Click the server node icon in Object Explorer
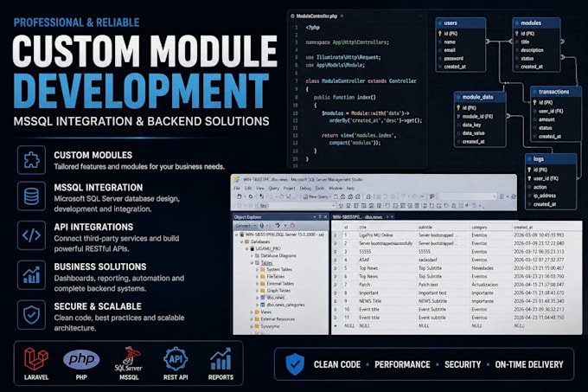The width and height of the screenshot is (588, 392). 242,235
